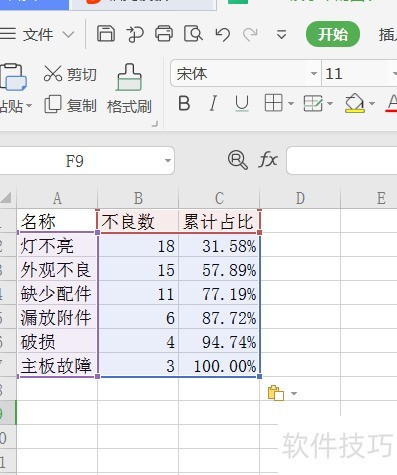This screenshot has height=475, width=397.
Task: Switch to the 开始 ribbon tab
Action: click(333, 34)
